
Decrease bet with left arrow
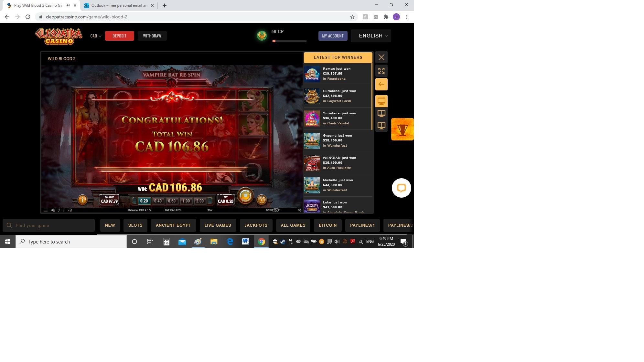tap(134, 201)
